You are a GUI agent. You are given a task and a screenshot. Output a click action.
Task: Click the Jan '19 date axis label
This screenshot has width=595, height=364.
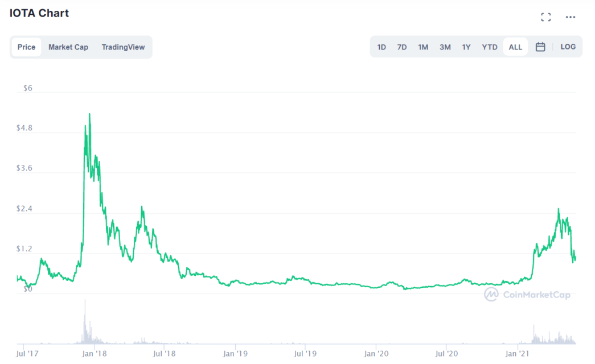tap(235, 354)
